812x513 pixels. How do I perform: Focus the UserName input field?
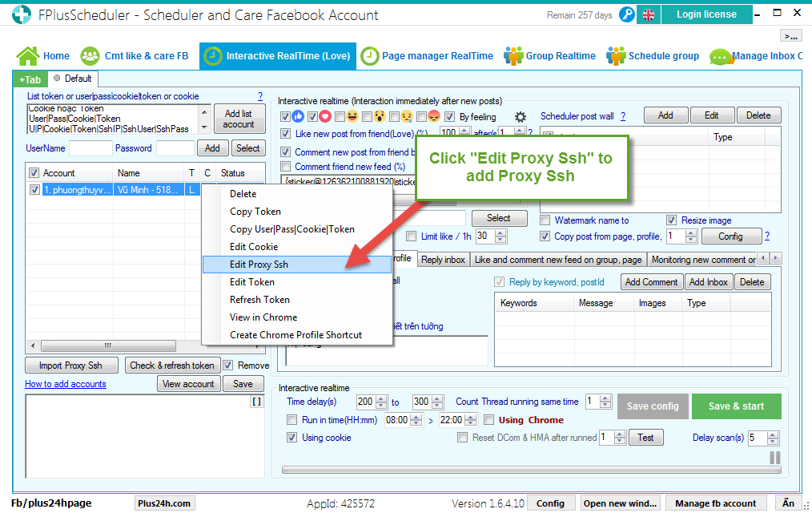(x=90, y=148)
